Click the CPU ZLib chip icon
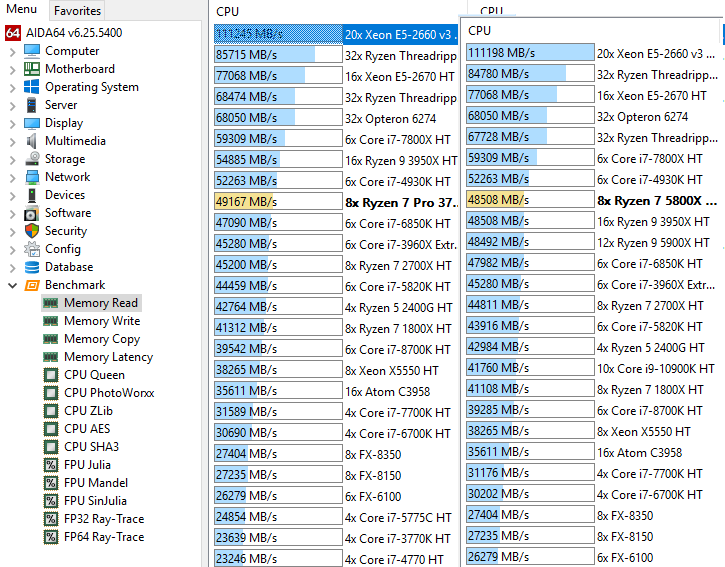The image size is (725, 567). 51,411
